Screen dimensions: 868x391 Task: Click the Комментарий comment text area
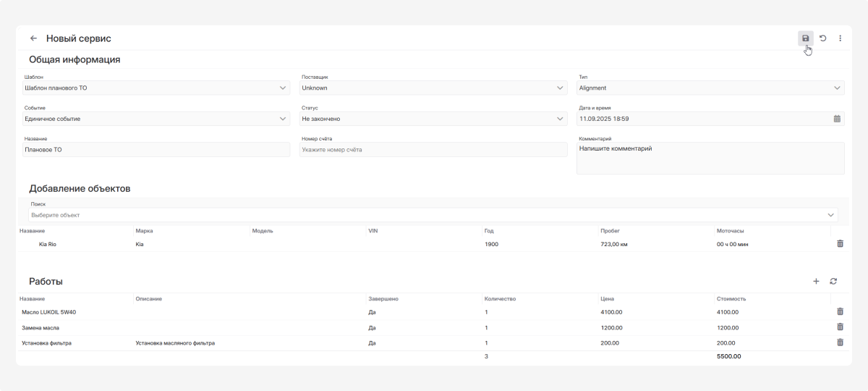[x=710, y=158]
